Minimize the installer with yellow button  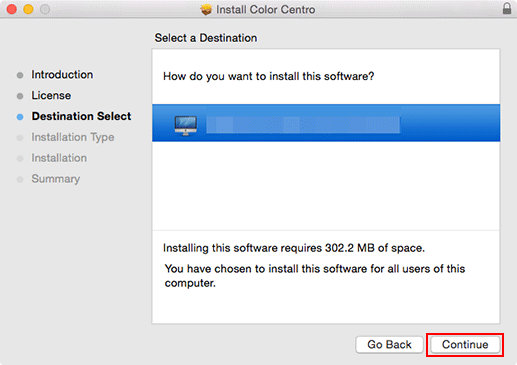point(28,9)
